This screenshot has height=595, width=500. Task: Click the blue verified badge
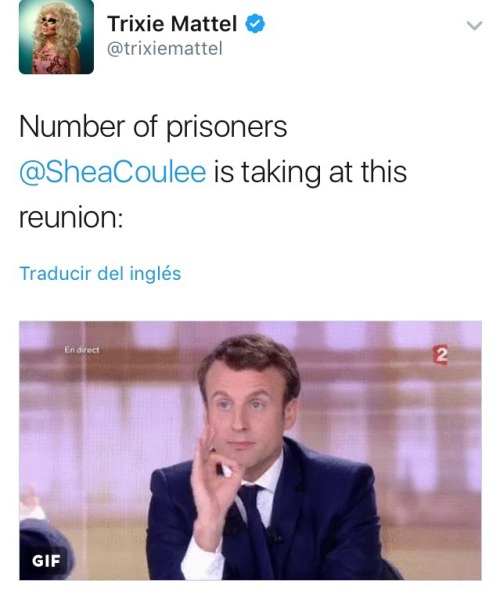tap(255, 24)
